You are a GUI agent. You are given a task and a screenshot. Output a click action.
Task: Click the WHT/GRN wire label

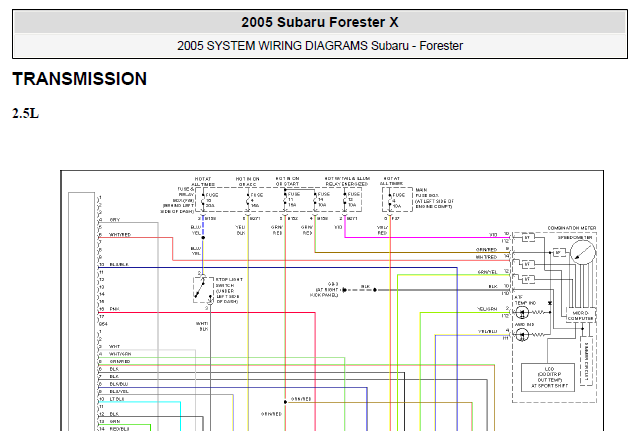point(120,354)
